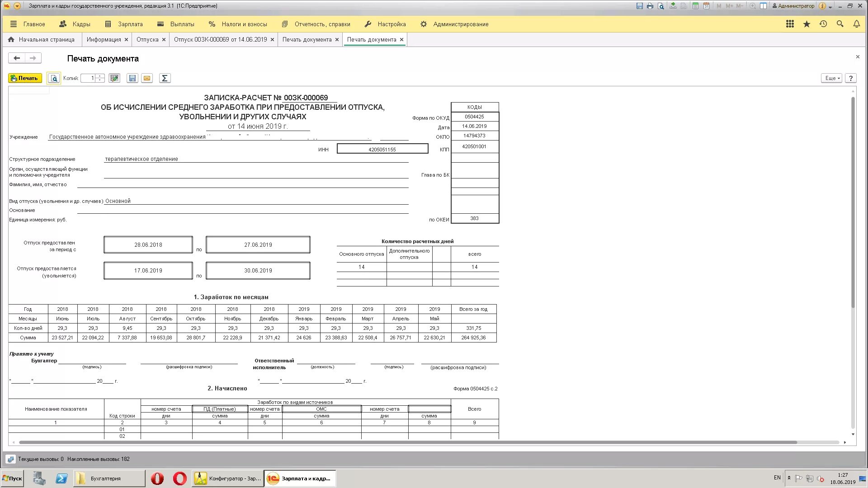Send the document by email envelope icon
Viewport: 868px width, 488px height.
(147, 78)
